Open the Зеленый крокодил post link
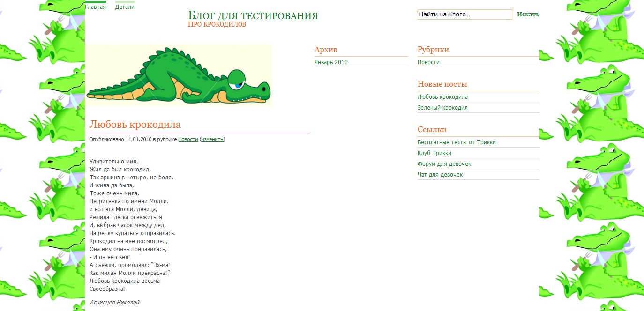The height and width of the screenshot is (311, 644). coord(442,108)
